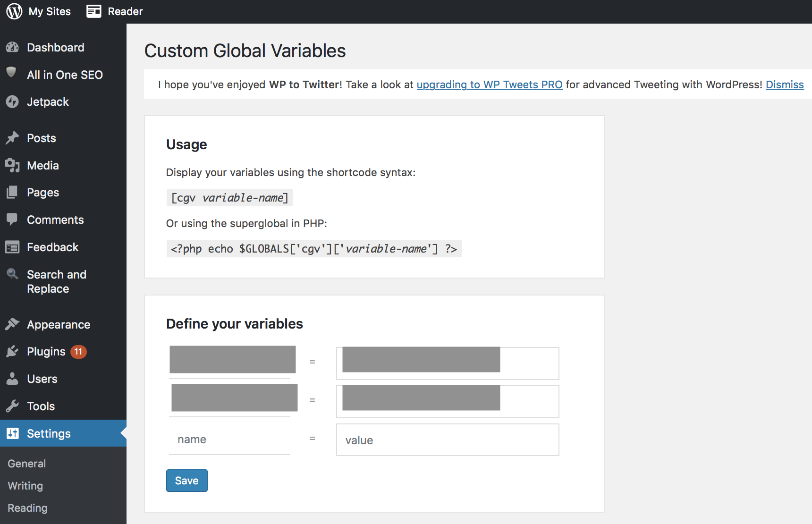
Task: Follow the upgrading to WP Tweets PRO link
Action: tap(490, 85)
